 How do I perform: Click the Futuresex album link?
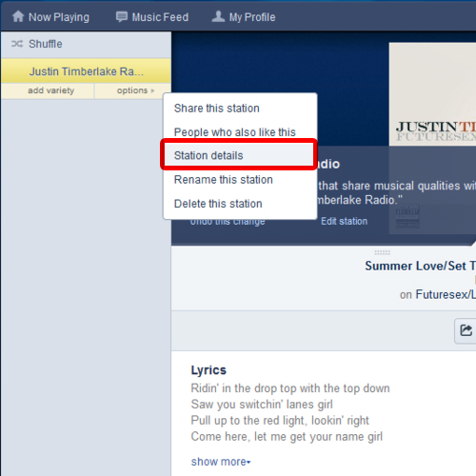[446, 294]
